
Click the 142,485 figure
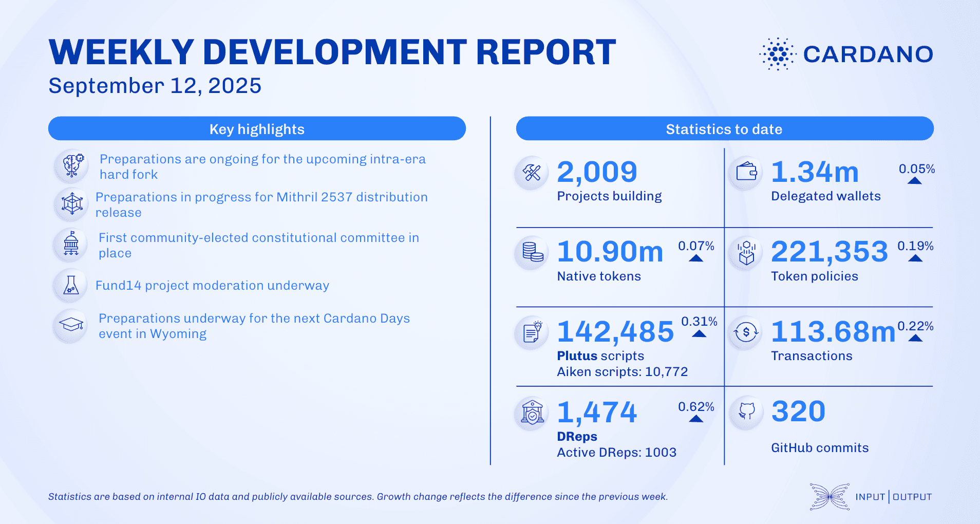pos(615,332)
